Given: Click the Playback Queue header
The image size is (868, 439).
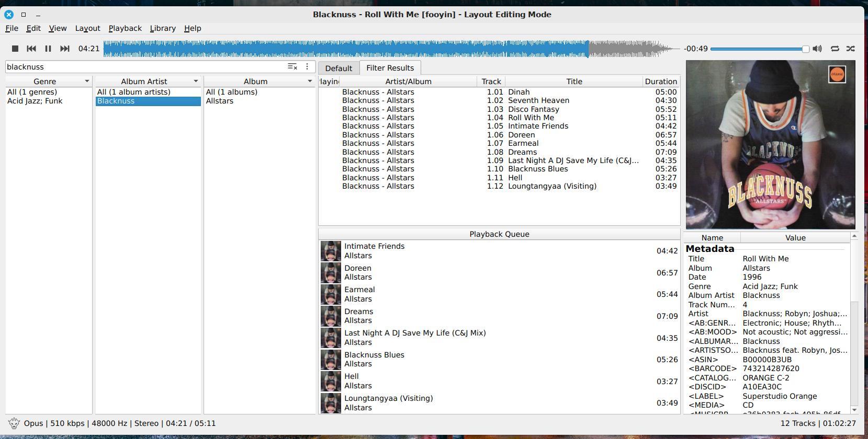Looking at the screenshot, I should 499,234.
